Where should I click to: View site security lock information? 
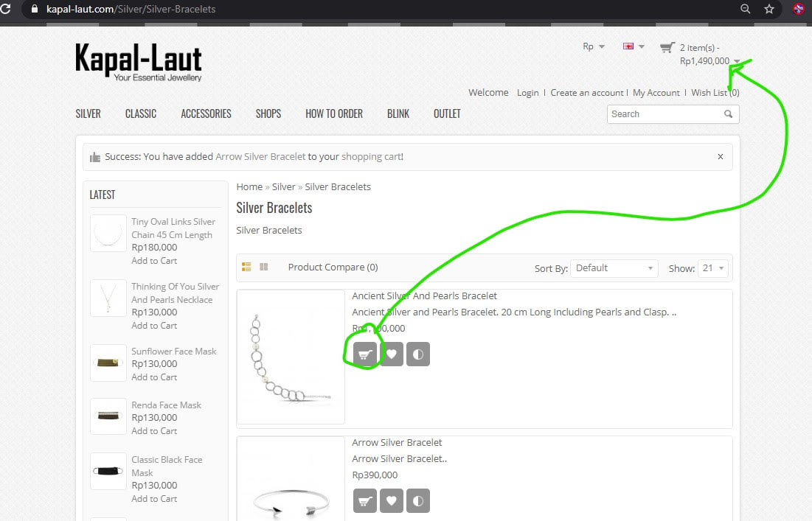coord(35,9)
